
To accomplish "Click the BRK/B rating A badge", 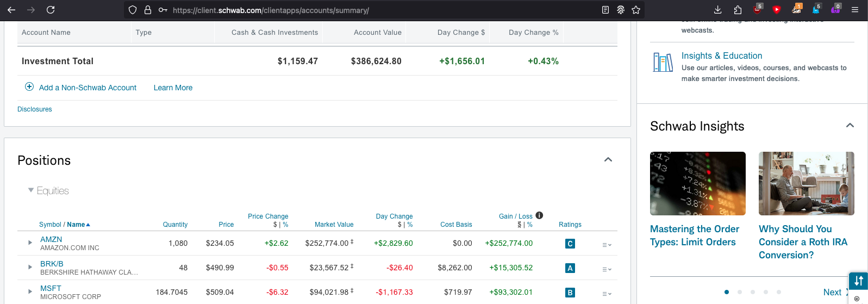I will coord(570,268).
